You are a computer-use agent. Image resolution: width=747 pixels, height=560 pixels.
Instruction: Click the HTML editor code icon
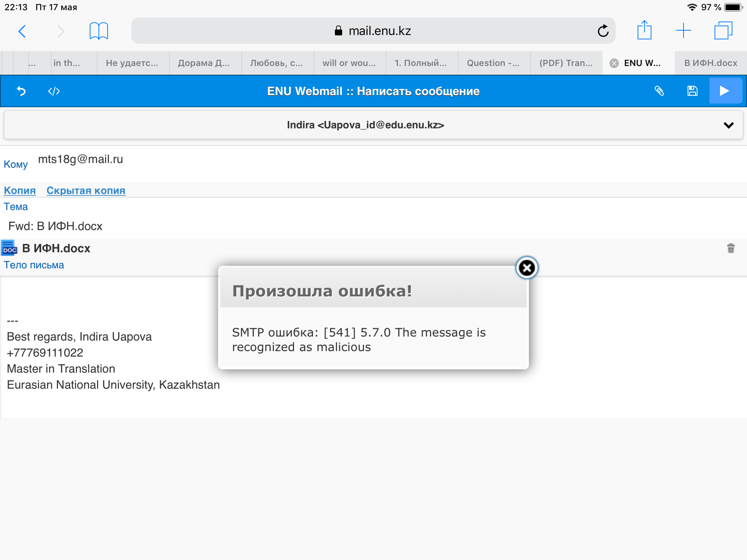[54, 91]
